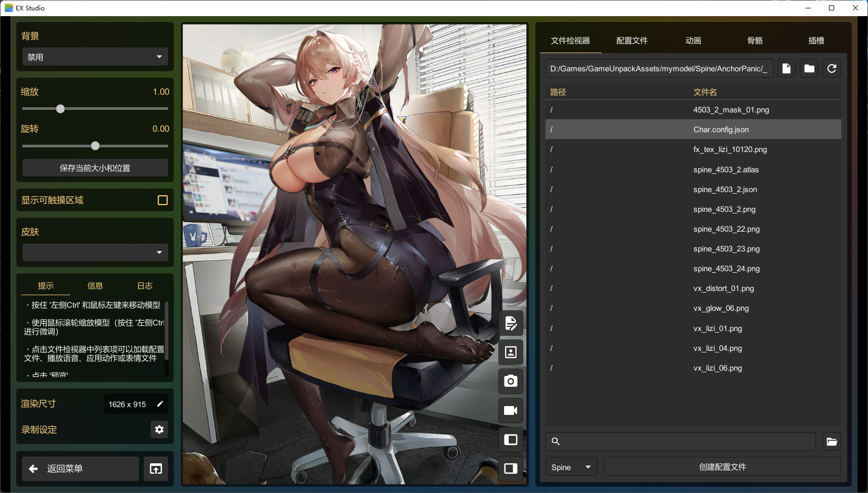The image size is (868, 493).
Task: Switch to the 文件检视器 tab
Action: click(570, 41)
